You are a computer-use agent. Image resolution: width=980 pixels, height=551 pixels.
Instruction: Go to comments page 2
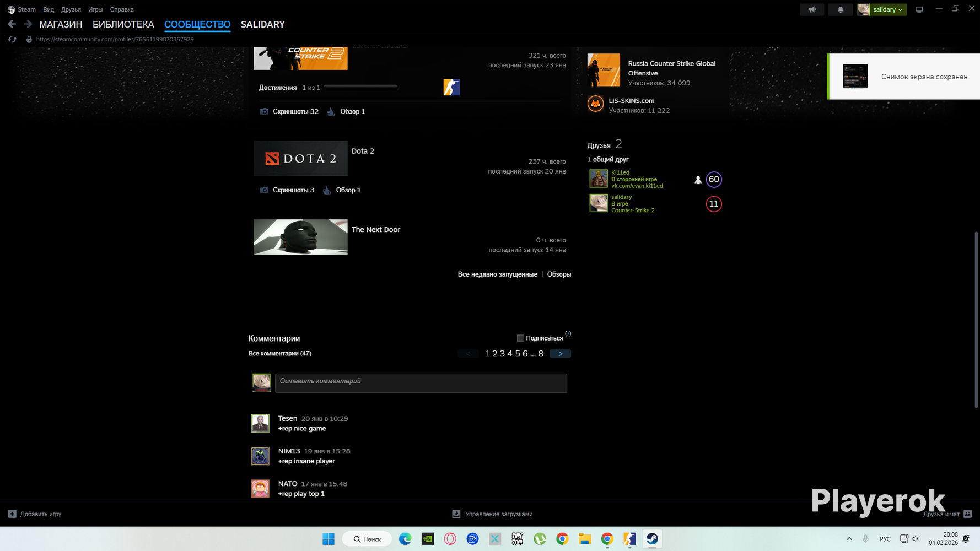(495, 354)
